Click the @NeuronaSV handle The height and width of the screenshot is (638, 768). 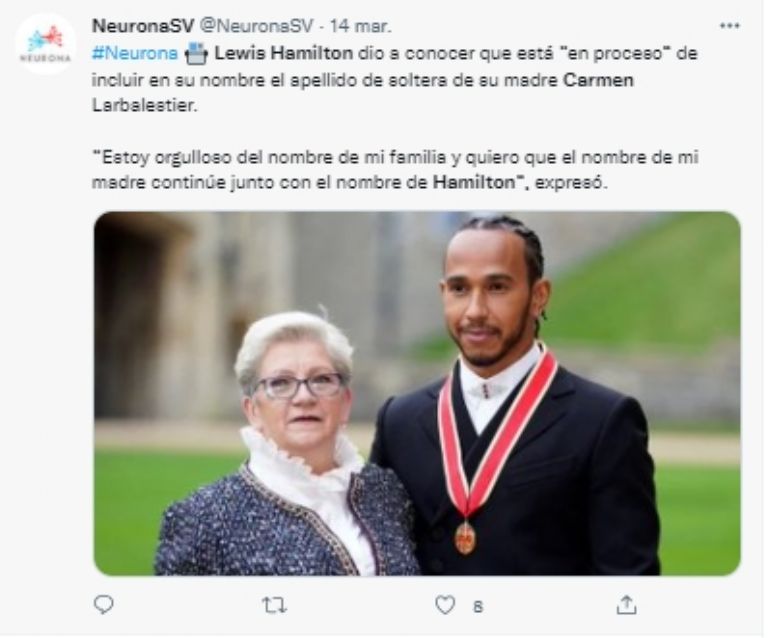(257, 26)
